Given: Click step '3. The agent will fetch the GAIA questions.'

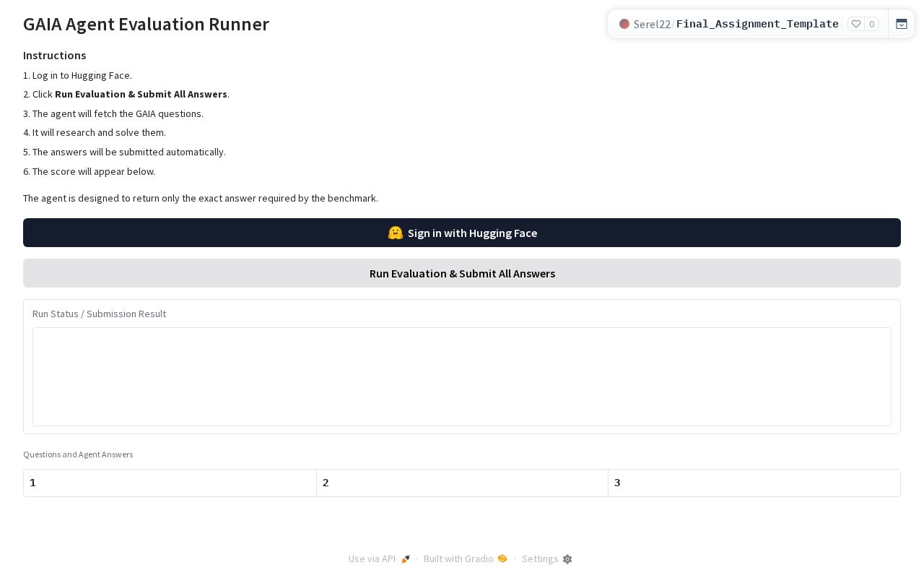Looking at the screenshot, I should pos(113,113).
